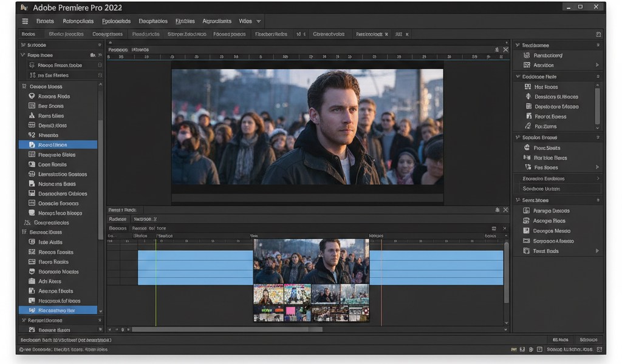Collapse the Sopolos Bnoeel section
Viewport: 622px width, 364px height.
click(518, 137)
